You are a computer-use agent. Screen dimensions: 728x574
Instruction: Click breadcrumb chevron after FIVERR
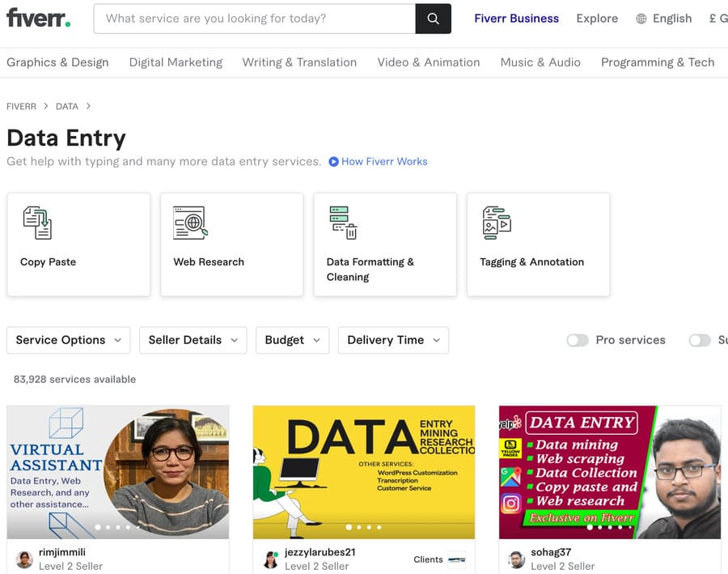point(45,106)
